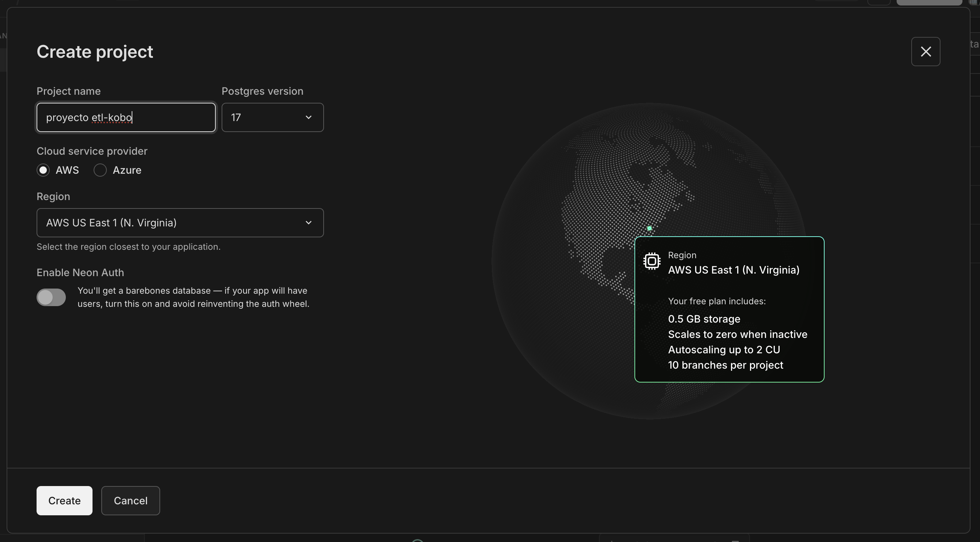Click the Postgres version chevron arrow
The height and width of the screenshot is (542, 980).
pyautogui.click(x=309, y=117)
